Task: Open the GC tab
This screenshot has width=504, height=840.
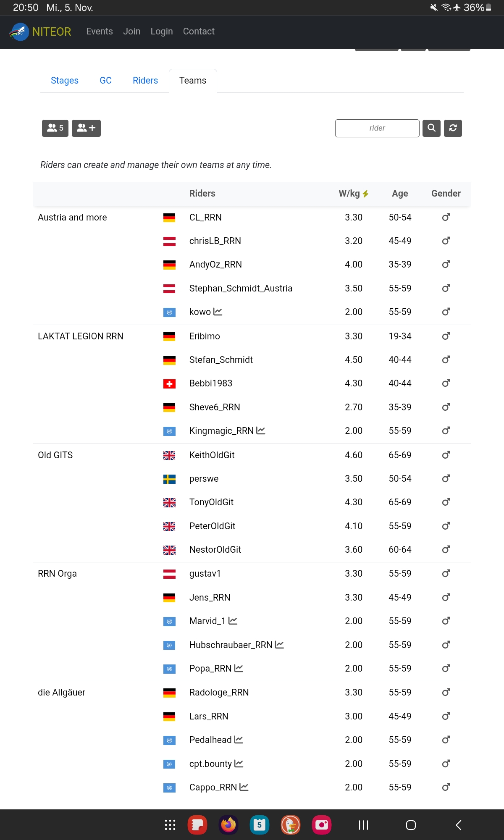Action: pos(105,81)
